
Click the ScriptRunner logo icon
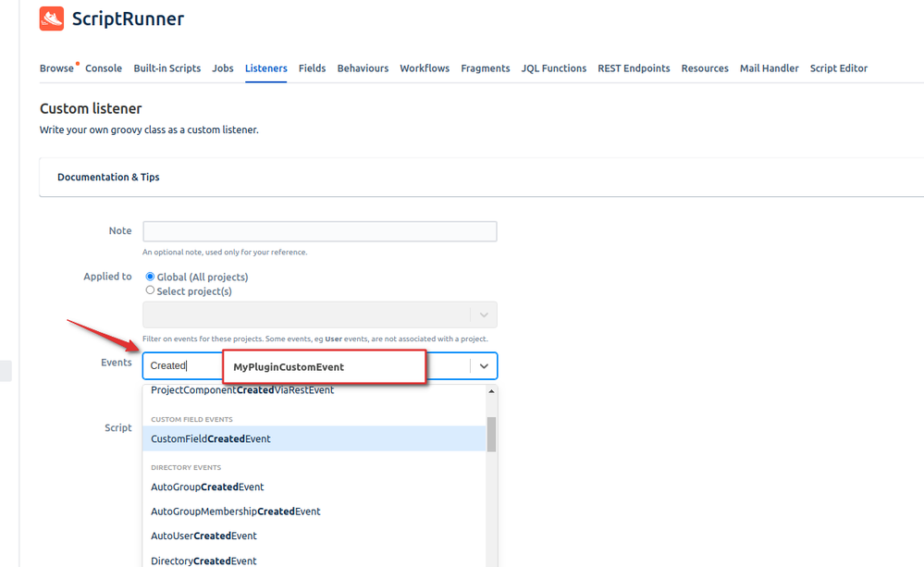click(x=52, y=18)
